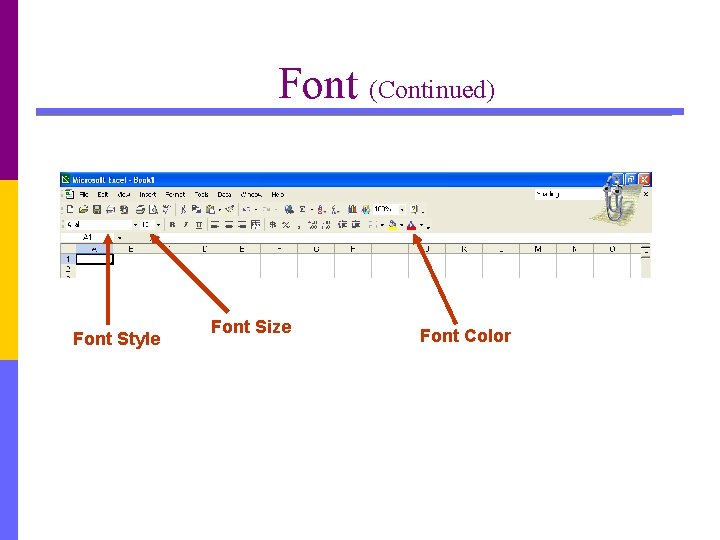Open the font size dropdown arrow
This screenshot has height=540, width=720.
(x=158, y=225)
